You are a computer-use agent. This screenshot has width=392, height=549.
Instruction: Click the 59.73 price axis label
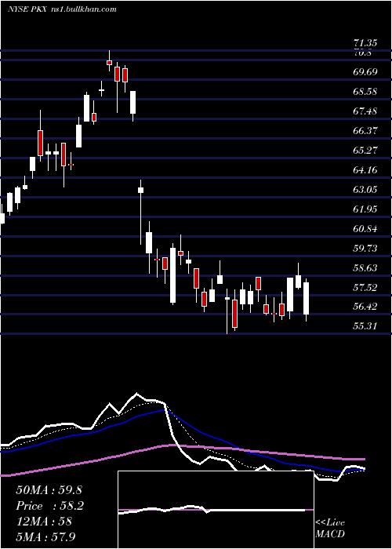click(x=365, y=249)
